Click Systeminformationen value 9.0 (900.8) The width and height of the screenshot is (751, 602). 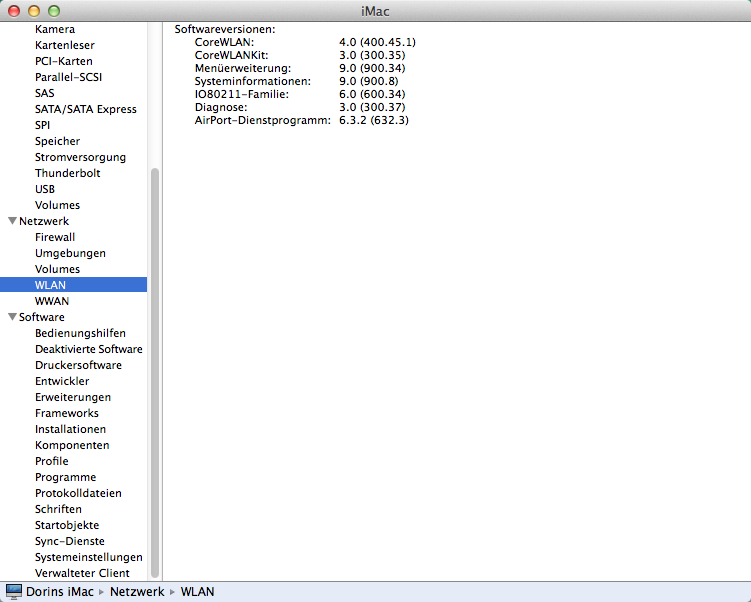[x=369, y=81]
